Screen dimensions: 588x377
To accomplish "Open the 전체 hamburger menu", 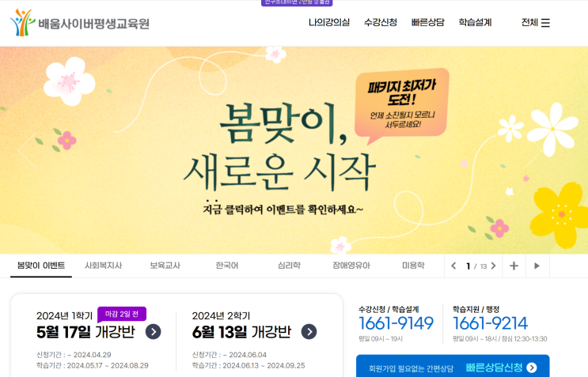I will pos(536,23).
